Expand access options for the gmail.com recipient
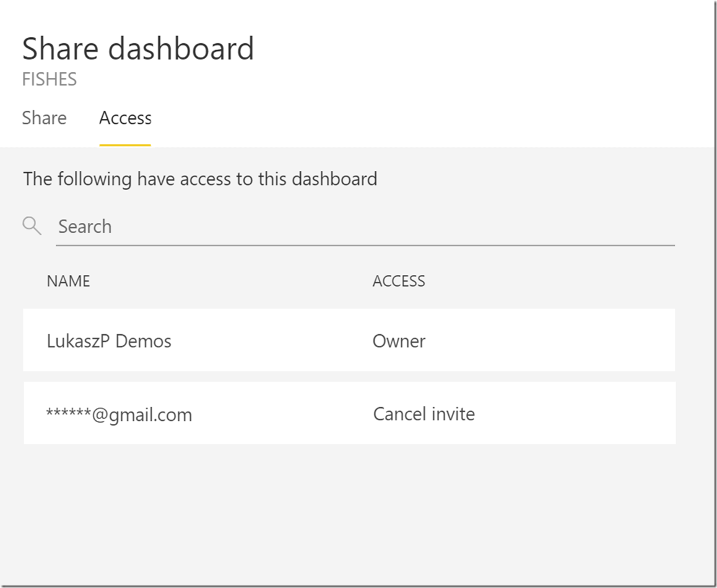Viewport: 717px width, 588px height. click(x=424, y=413)
